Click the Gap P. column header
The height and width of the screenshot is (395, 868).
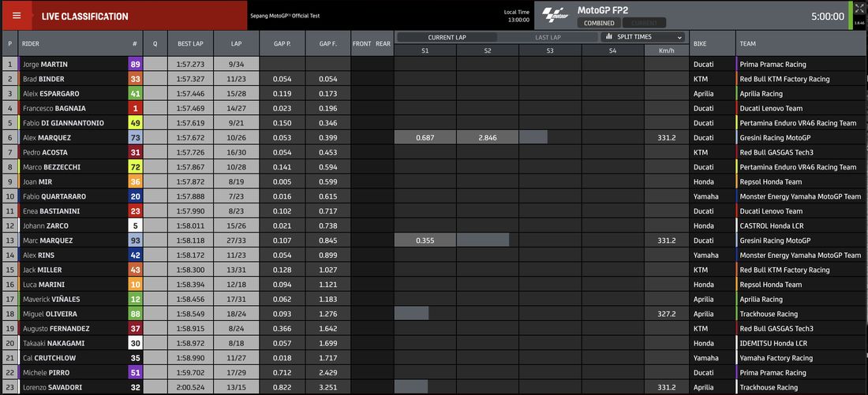point(282,43)
